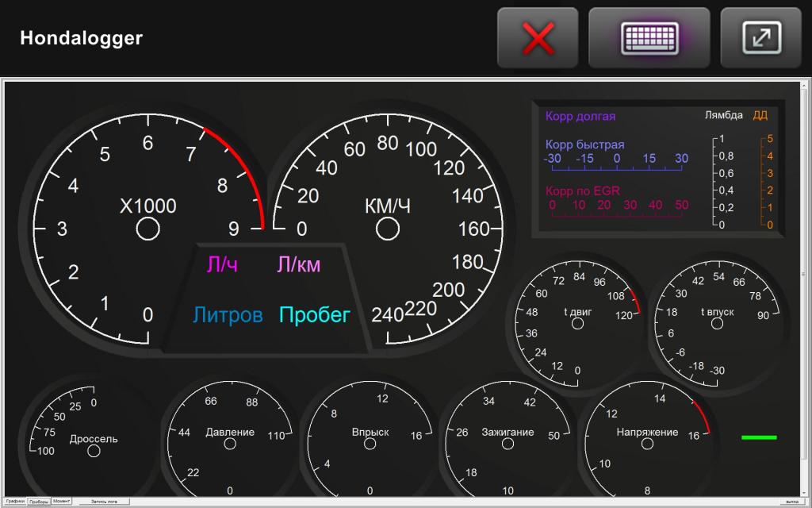812x508 pixels.
Task: Click the Давление pressure gauge
Action: pos(230,443)
